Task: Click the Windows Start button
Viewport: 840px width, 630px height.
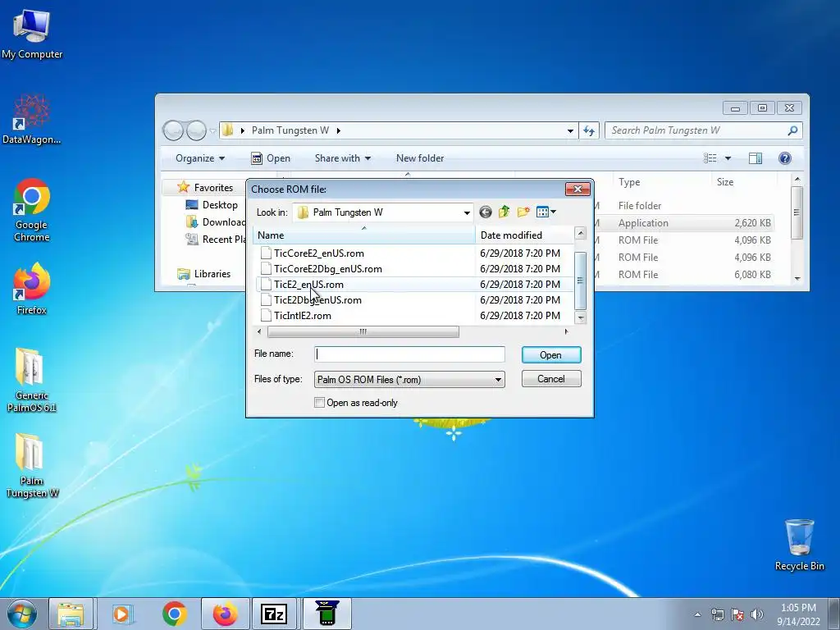Action: pos(21,614)
